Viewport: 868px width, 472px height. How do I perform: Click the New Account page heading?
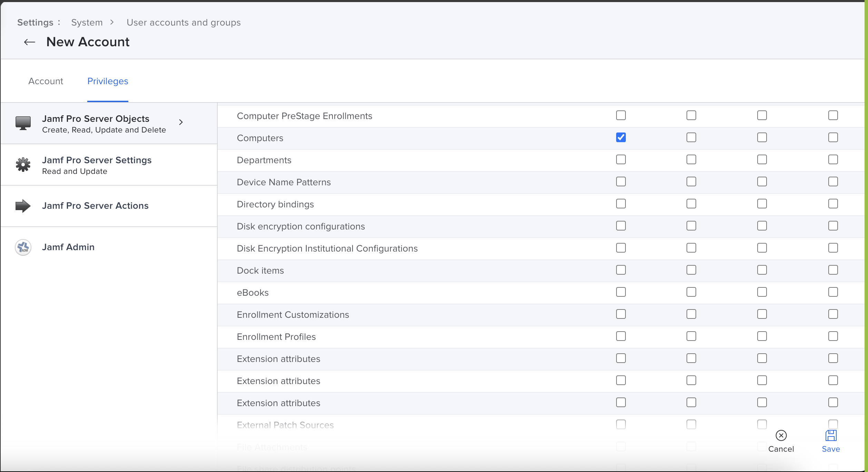tap(88, 42)
